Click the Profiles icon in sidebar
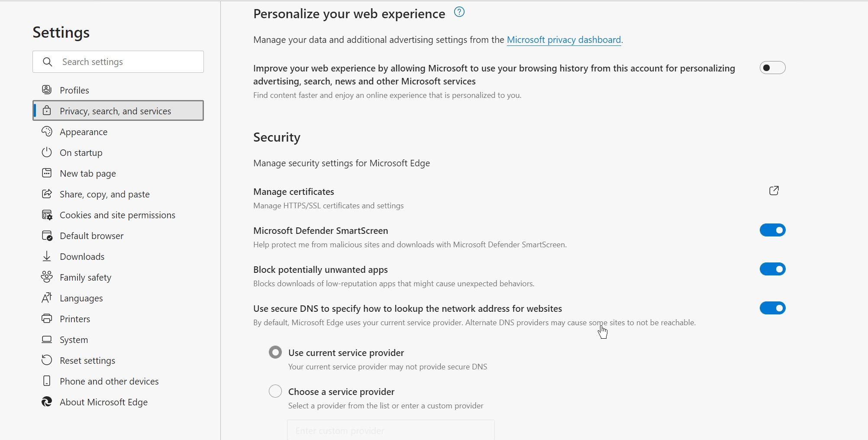The height and width of the screenshot is (440, 868). coord(47,90)
